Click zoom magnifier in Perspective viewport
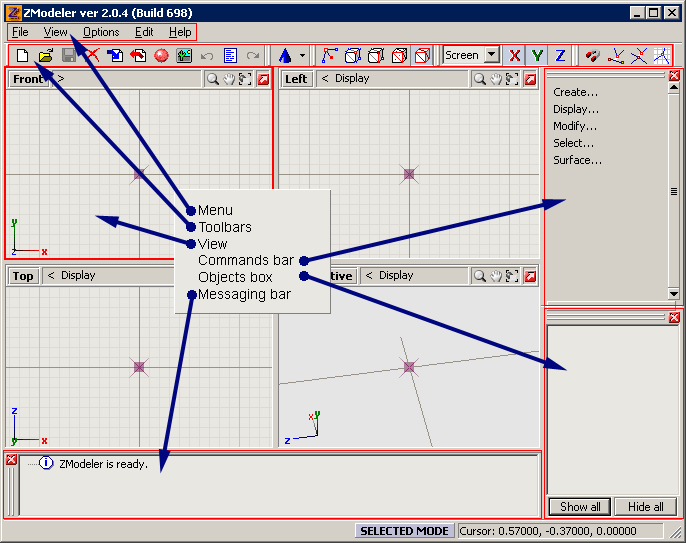This screenshot has width=686, height=543. click(480, 276)
